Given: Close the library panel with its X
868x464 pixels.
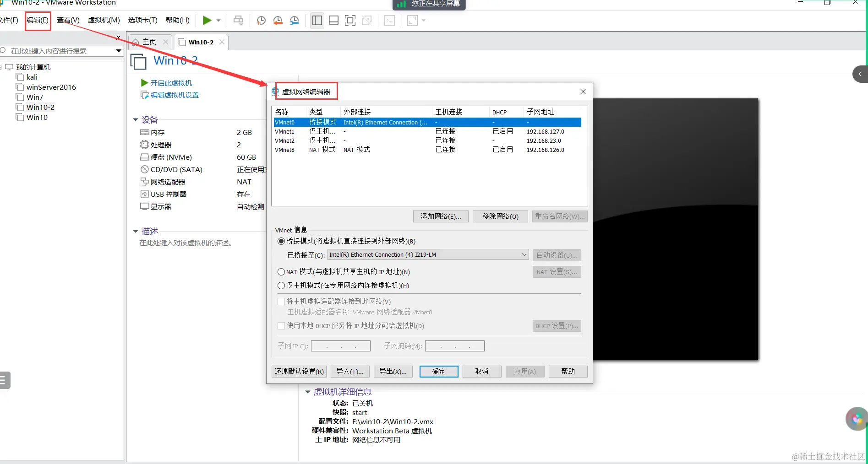Looking at the screenshot, I should coord(118,37).
